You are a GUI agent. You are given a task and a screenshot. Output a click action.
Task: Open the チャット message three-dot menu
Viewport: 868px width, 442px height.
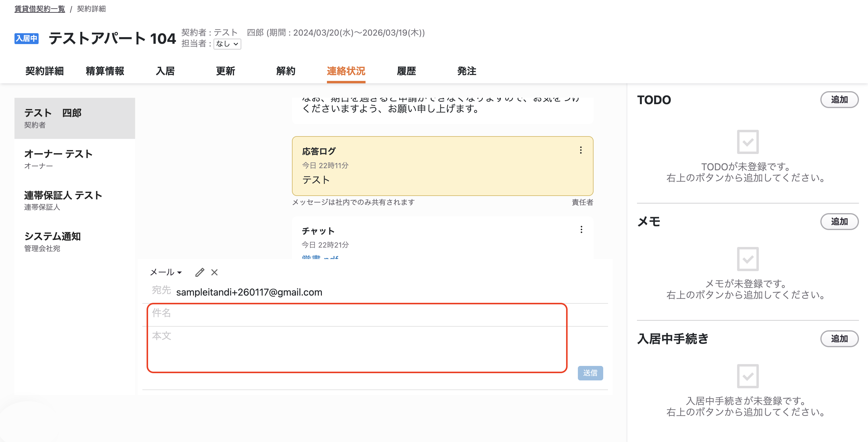click(x=581, y=230)
